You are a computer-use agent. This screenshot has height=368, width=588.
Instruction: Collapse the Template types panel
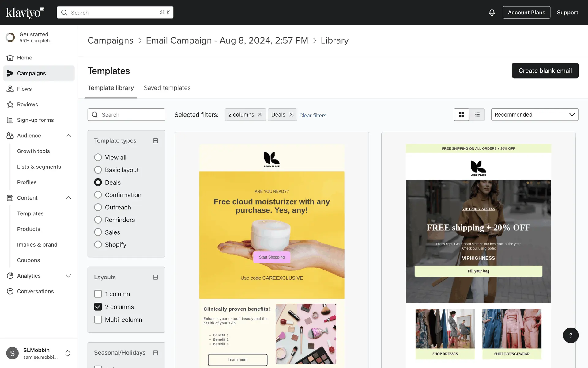[x=156, y=141]
